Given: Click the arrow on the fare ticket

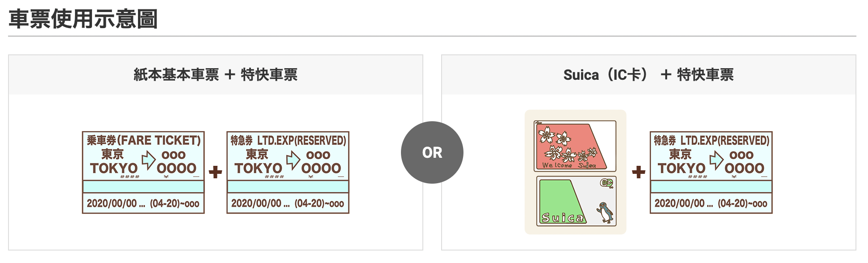Looking at the screenshot, I should [148, 160].
